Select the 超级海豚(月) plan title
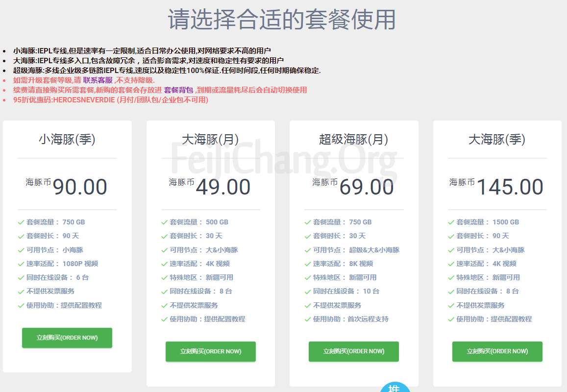 coord(353,140)
